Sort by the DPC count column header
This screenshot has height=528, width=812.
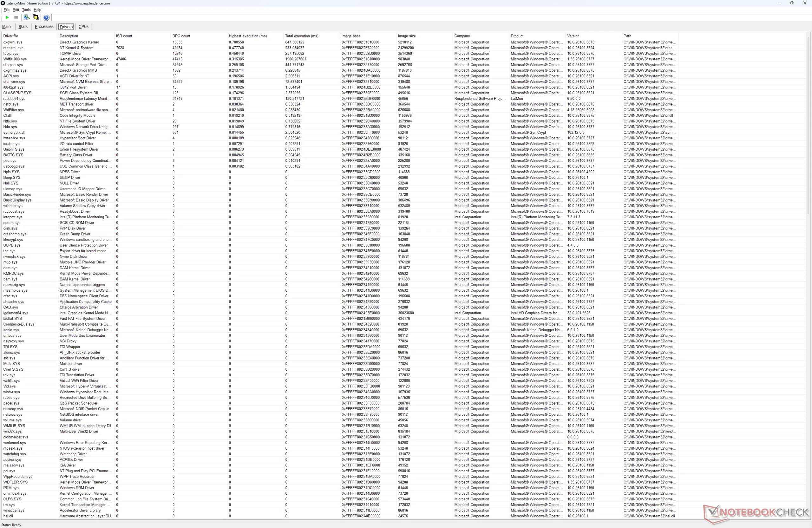pos(199,36)
